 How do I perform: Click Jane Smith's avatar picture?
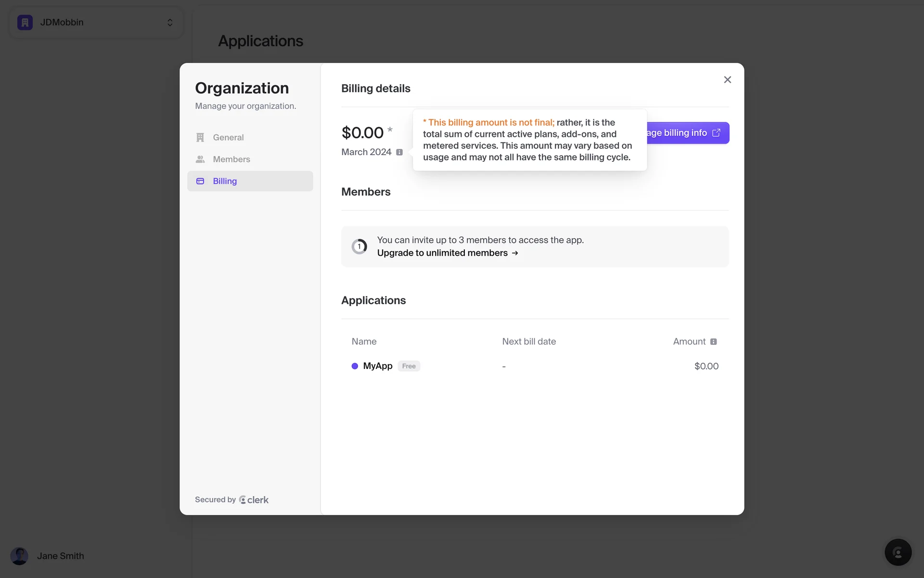pyautogui.click(x=19, y=556)
